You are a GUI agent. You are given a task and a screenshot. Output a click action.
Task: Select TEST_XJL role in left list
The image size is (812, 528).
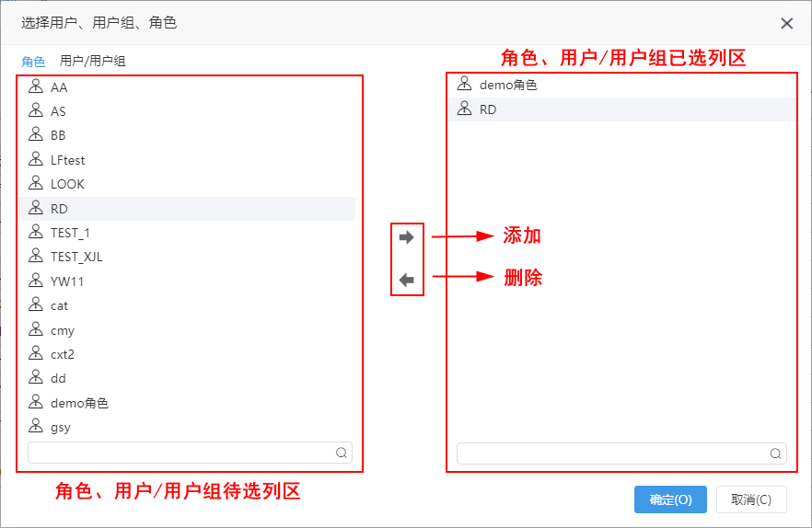(x=188, y=257)
